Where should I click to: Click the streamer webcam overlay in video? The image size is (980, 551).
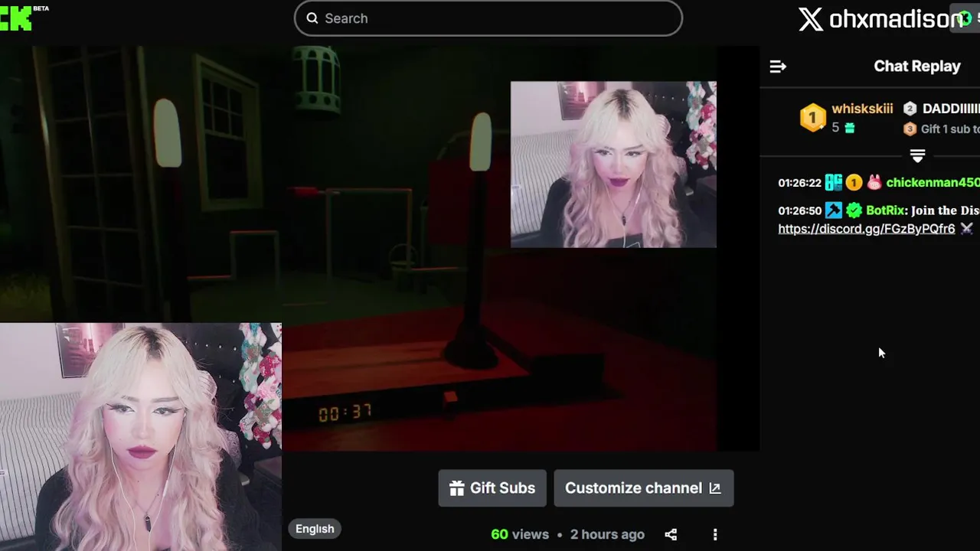[x=613, y=165]
